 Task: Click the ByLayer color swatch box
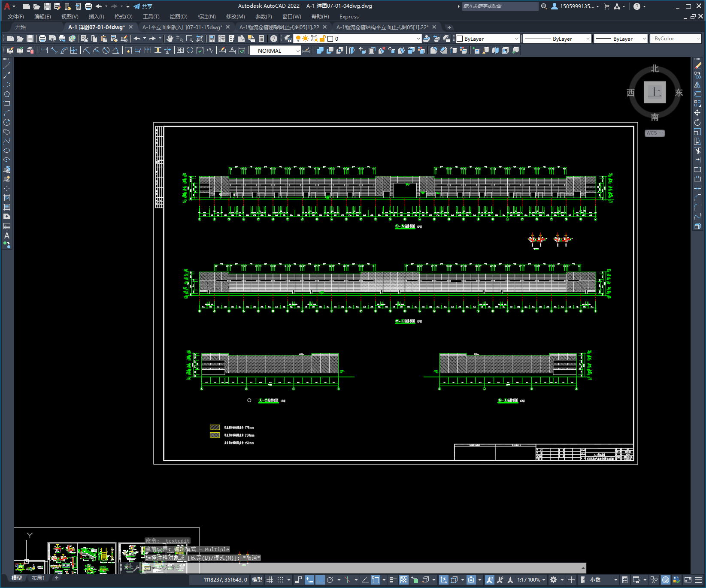click(x=460, y=39)
